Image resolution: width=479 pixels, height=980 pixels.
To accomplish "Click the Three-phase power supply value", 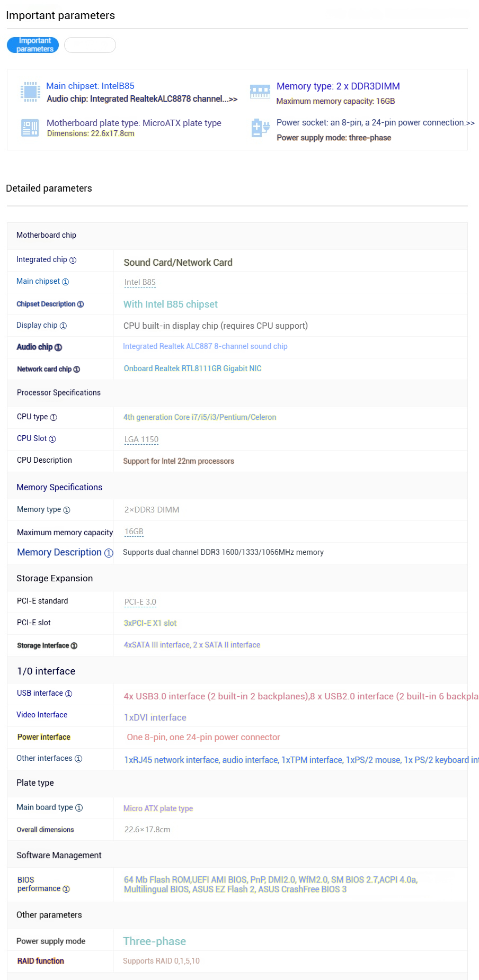I will pos(155,941).
